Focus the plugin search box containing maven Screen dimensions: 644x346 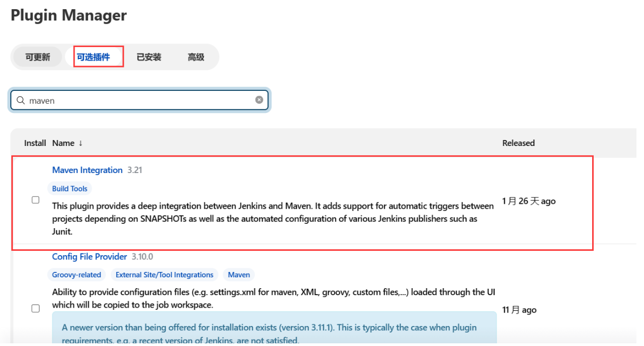pos(139,100)
